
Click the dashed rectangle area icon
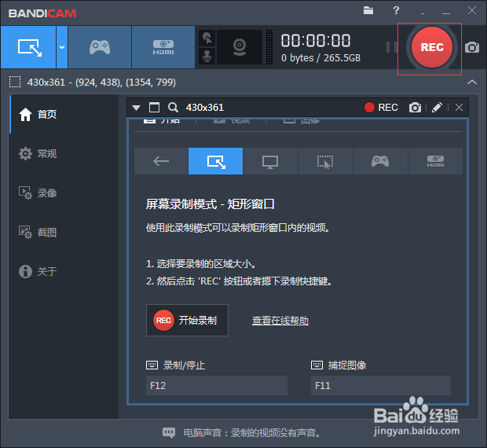(15, 82)
